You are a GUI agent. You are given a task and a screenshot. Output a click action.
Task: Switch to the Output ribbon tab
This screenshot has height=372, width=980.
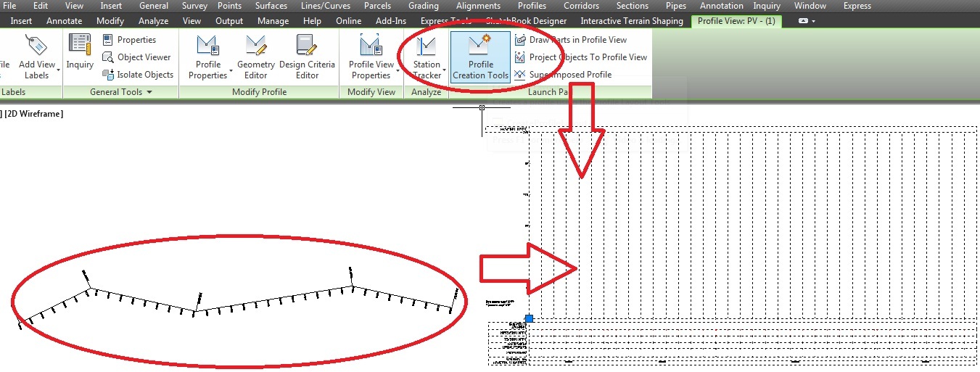(229, 21)
